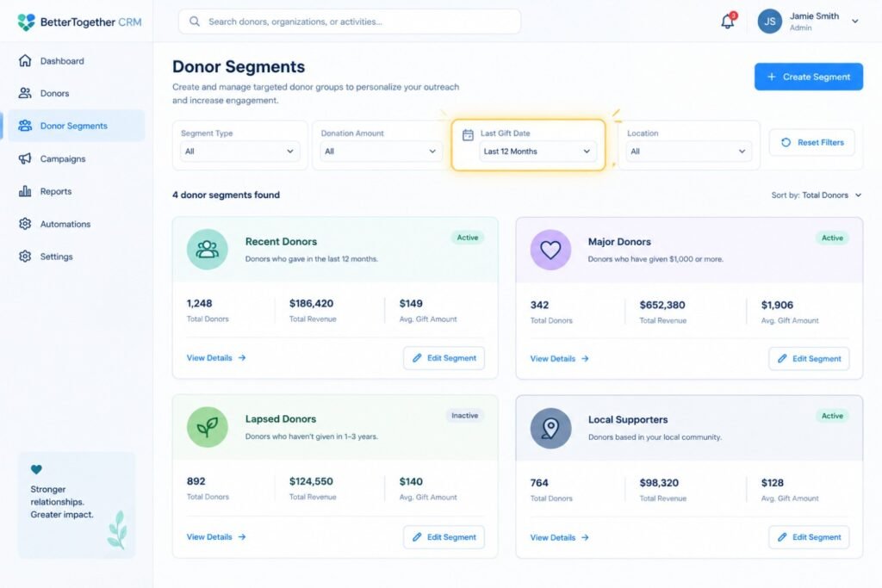Click the Lapsed Donors card title

(281, 418)
